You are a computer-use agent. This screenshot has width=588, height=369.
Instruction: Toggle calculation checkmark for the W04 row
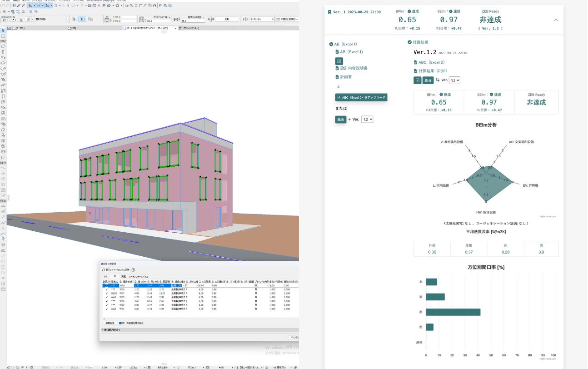(106, 289)
